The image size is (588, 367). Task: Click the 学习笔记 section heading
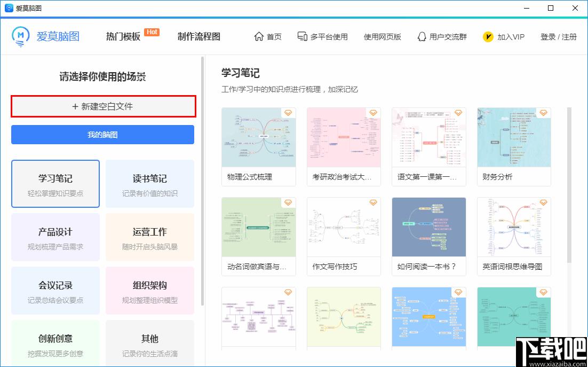pyautogui.click(x=240, y=73)
